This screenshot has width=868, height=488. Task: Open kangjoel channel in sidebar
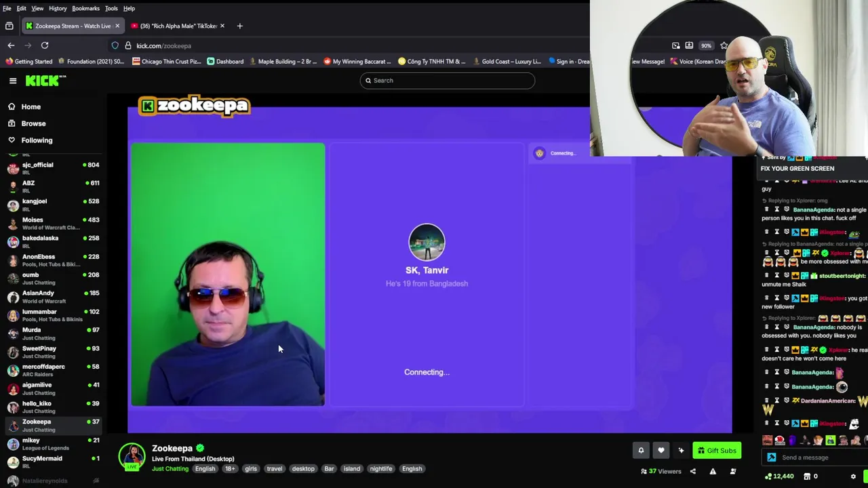click(x=53, y=205)
